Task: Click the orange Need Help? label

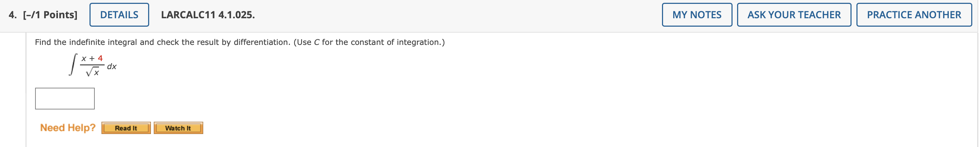Action: [68, 128]
